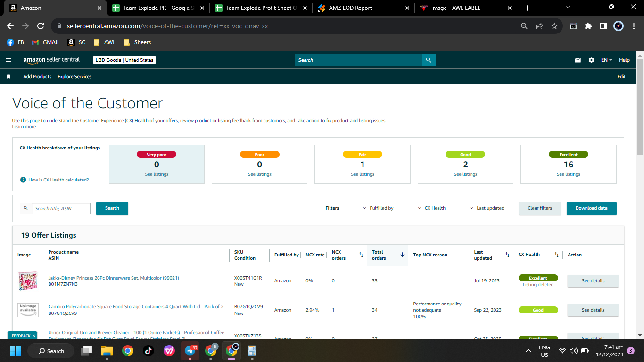Click the teal Search button beside title field
The width and height of the screenshot is (644, 362).
[x=112, y=208]
